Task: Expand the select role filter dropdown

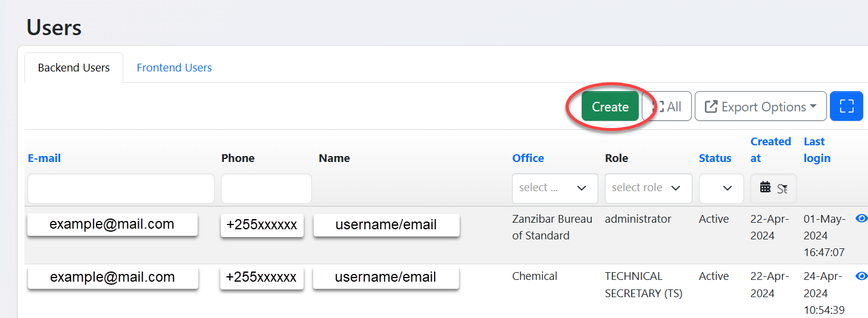Action: point(648,189)
